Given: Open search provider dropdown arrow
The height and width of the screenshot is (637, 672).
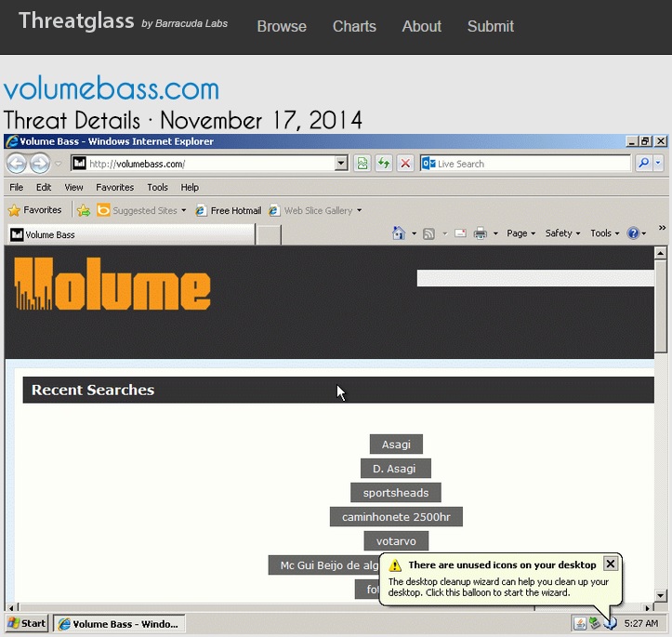Looking at the screenshot, I should point(658,164).
